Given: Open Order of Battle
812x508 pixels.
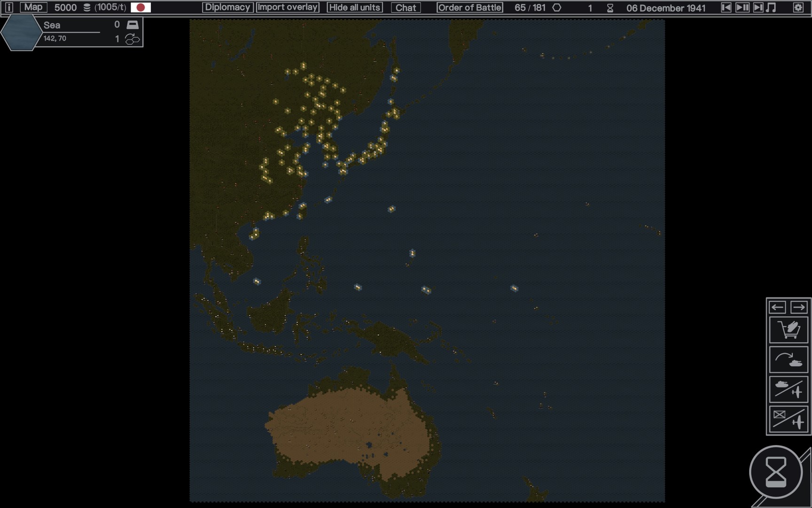Looking at the screenshot, I should [469, 8].
